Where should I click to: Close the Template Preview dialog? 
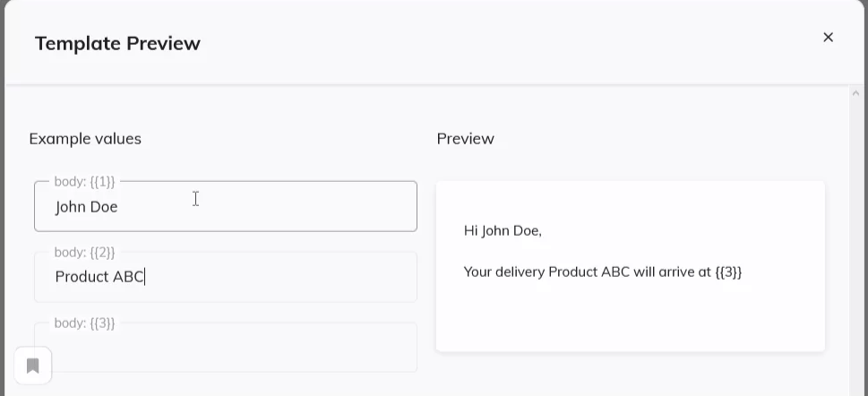(829, 37)
